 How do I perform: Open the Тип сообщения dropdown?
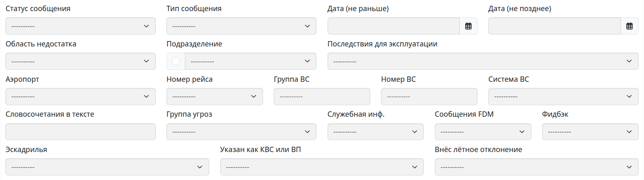(x=241, y=26)
